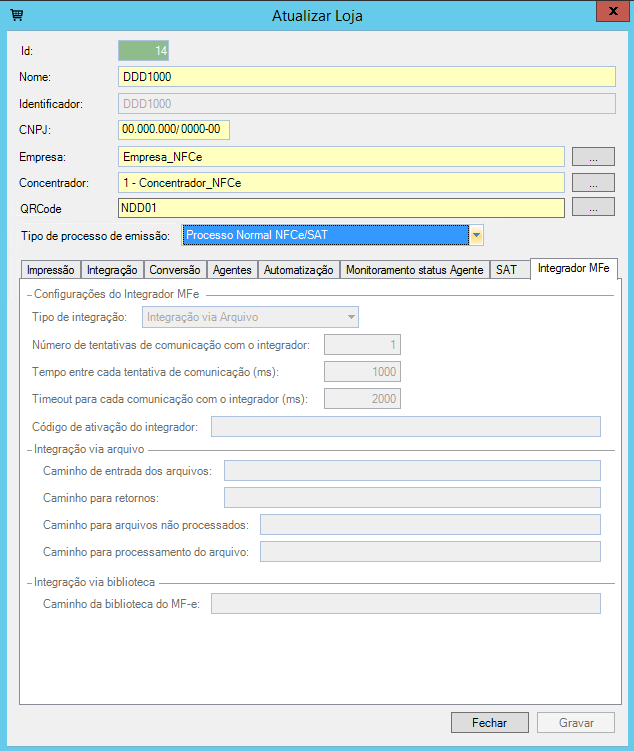
Task: Click the Integração via arquivo heading
Action: [x=89, y=449]
